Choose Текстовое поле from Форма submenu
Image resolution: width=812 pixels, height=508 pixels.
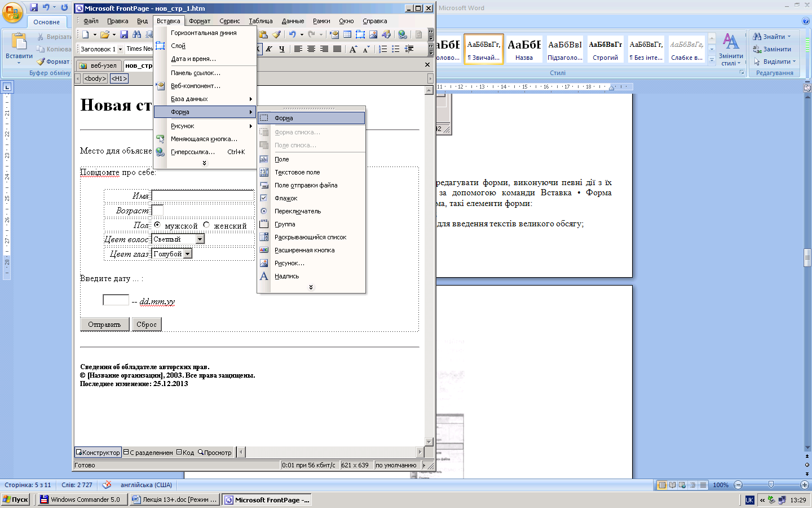tap(297, 172)
